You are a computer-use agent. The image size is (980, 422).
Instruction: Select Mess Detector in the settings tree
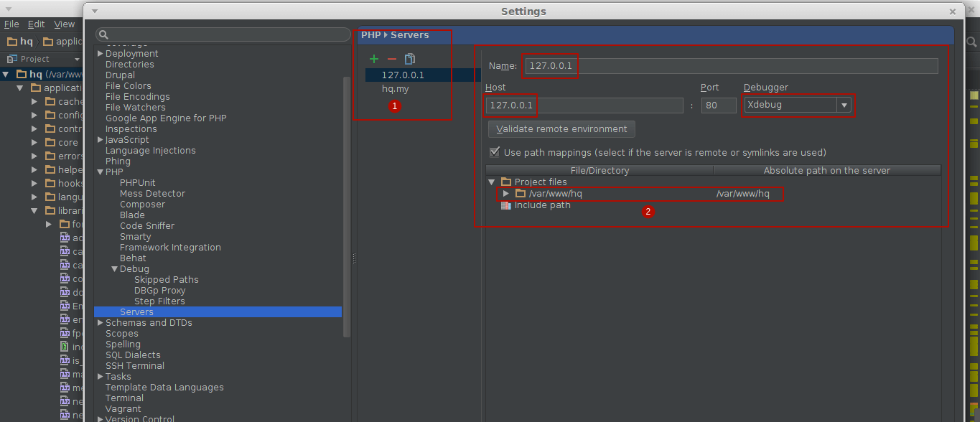coord(152,194)
